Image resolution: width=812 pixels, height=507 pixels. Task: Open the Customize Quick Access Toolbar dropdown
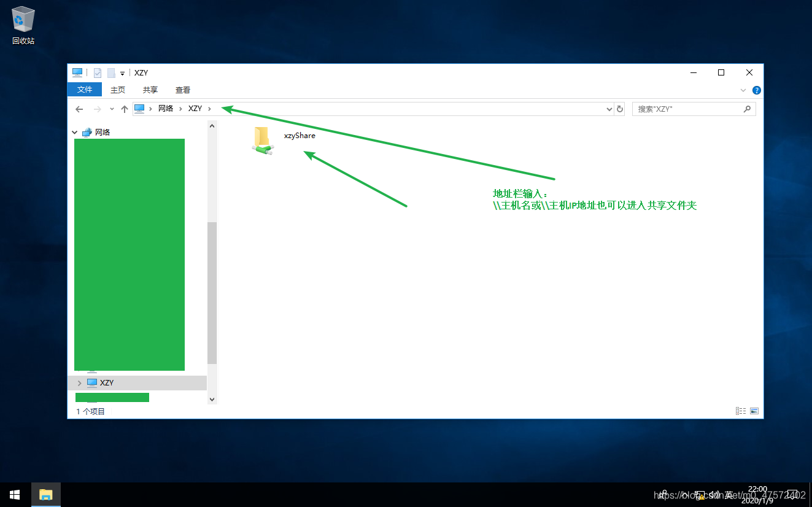122,73
